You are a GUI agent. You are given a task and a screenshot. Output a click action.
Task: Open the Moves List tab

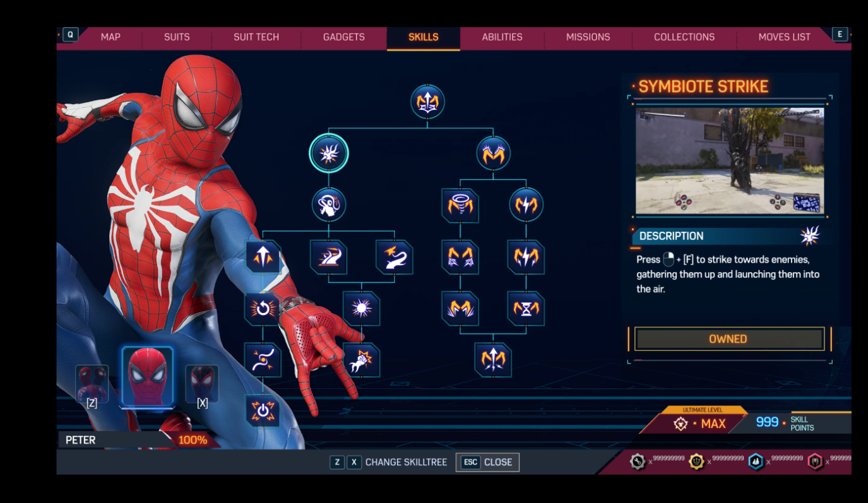pos(784,37)
